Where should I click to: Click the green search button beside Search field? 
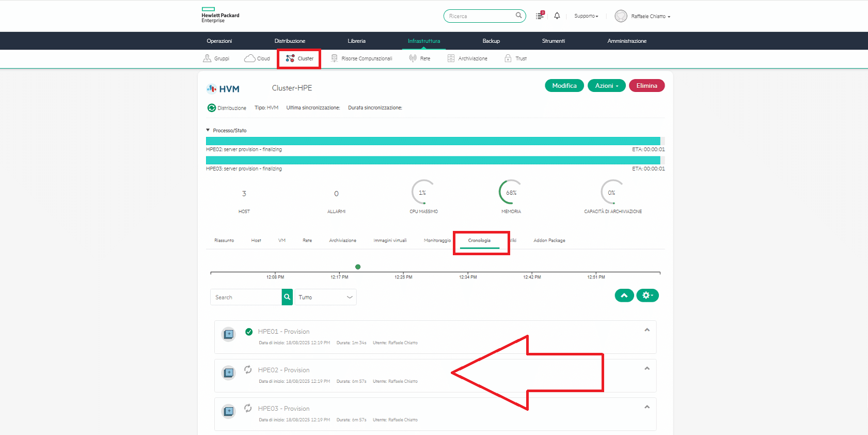[287, 297]
